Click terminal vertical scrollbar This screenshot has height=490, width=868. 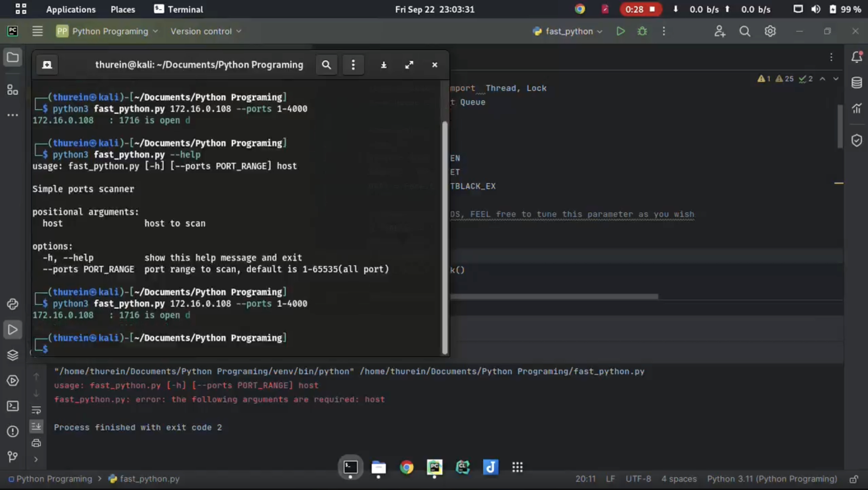[445, 237]
